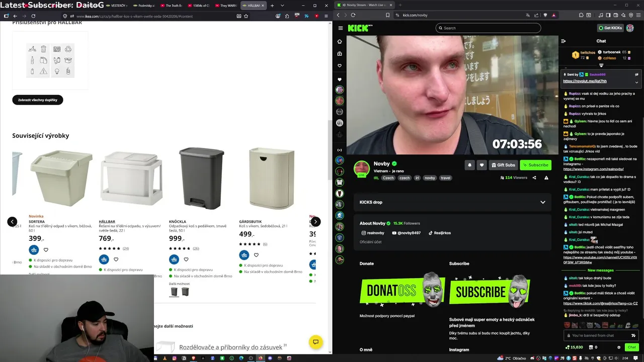This screenshot has height=362, width=644.
Task: Collapse the Kick chat panel icon
Action: [x=563, y=41]
